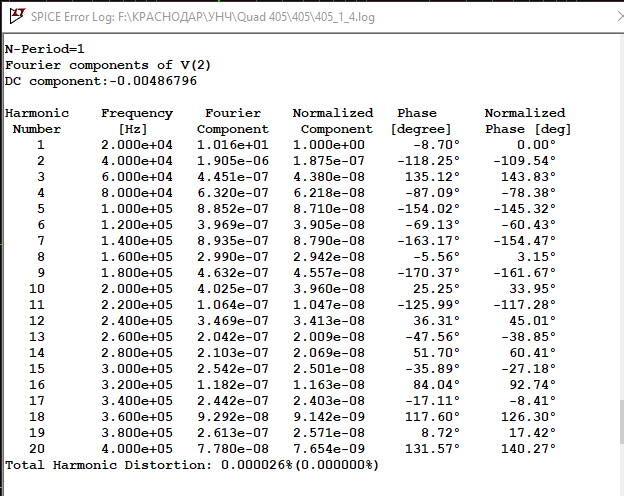
Task: Click the phase value -170.37°
Action: pyautogui.click(x=428, y=273)
